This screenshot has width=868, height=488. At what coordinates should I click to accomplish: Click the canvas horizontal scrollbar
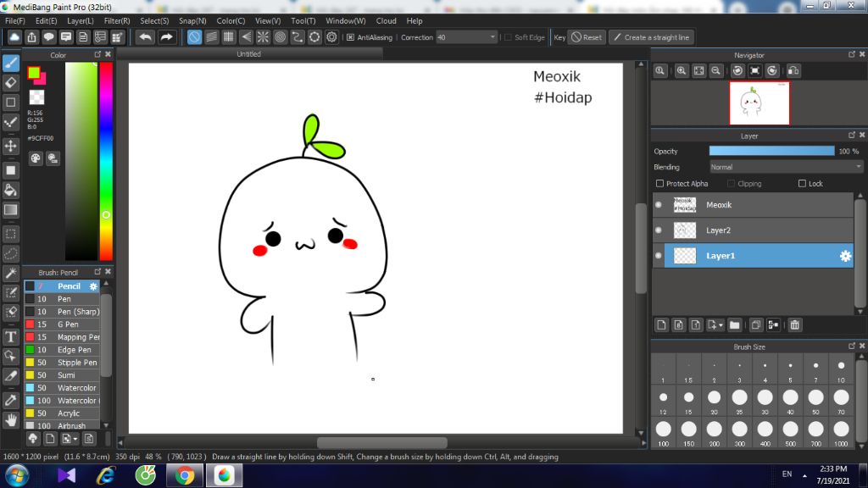[382, 442]
